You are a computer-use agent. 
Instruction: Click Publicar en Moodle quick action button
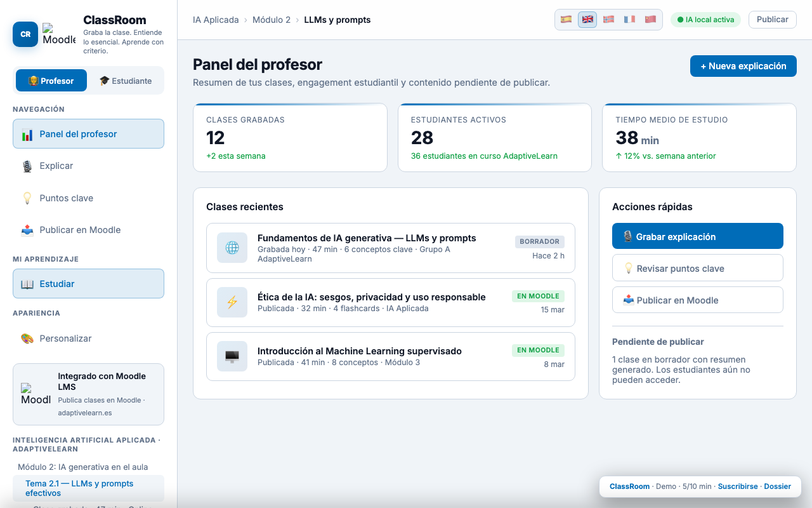[x=697, y=300]
